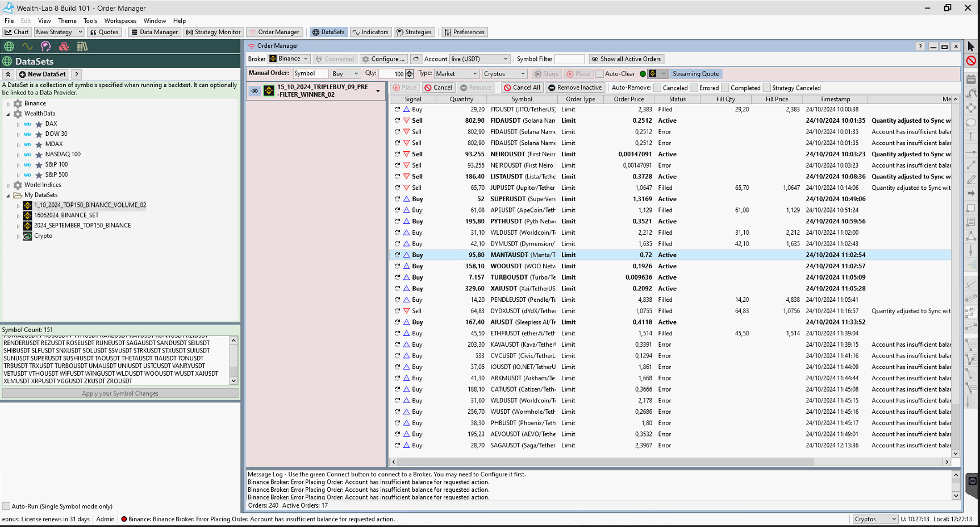Expand the World Indices tree node
The image size is (980, 527).
9,185
